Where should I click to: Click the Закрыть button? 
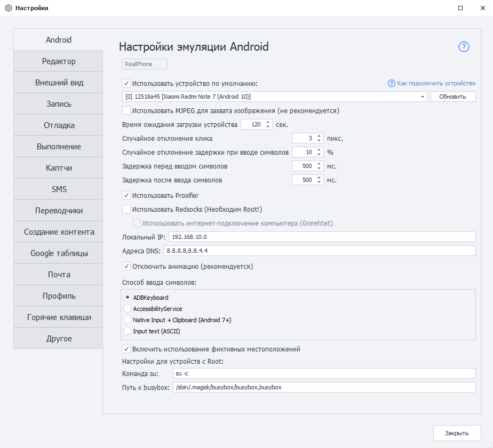(x=457, y=433)
